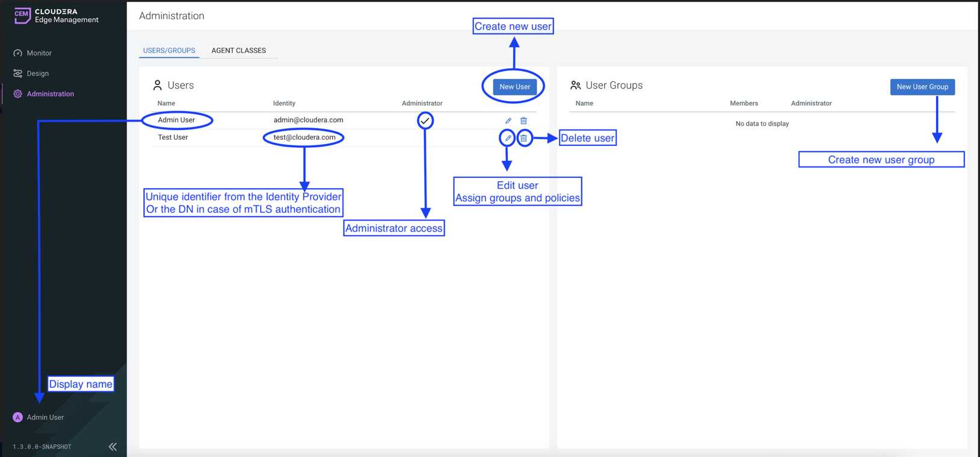Click the Cloudera Edge Management logo

(22, 16)
